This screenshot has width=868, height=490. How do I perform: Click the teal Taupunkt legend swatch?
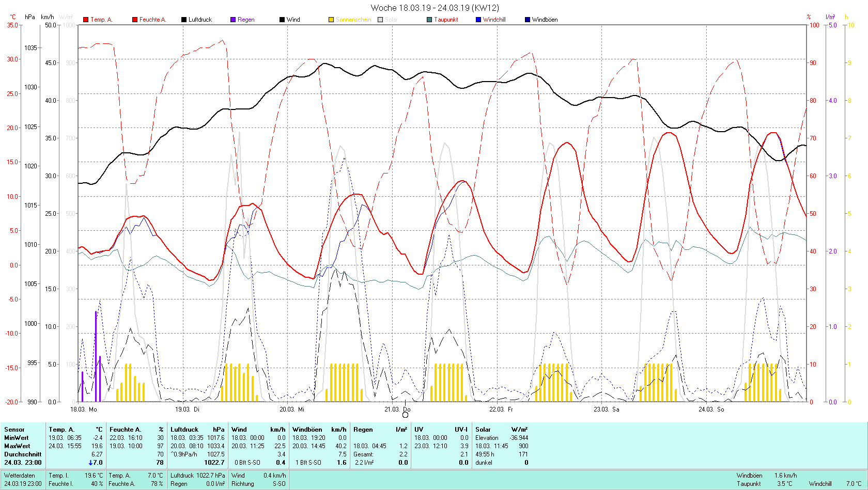click(x=429, y=20)
